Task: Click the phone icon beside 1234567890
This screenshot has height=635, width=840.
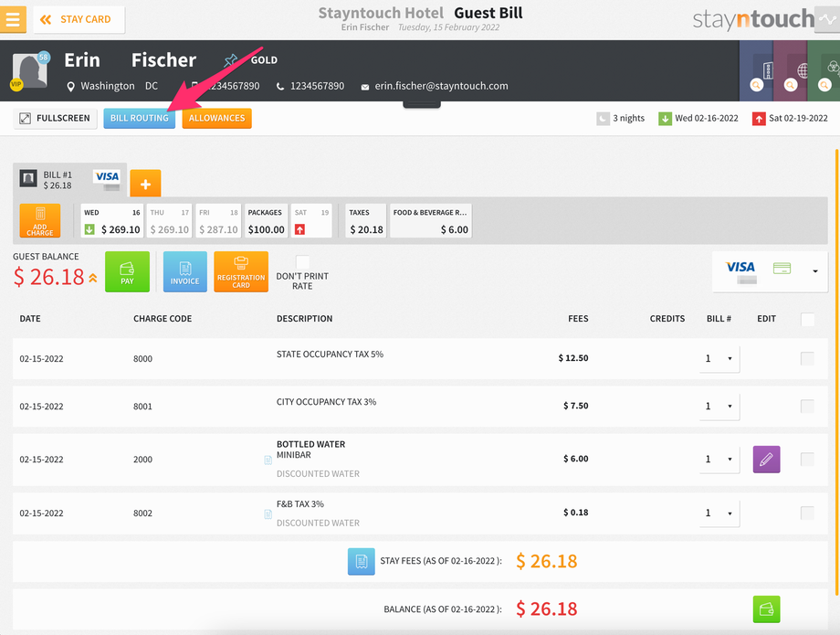Action: coord(280,87)
